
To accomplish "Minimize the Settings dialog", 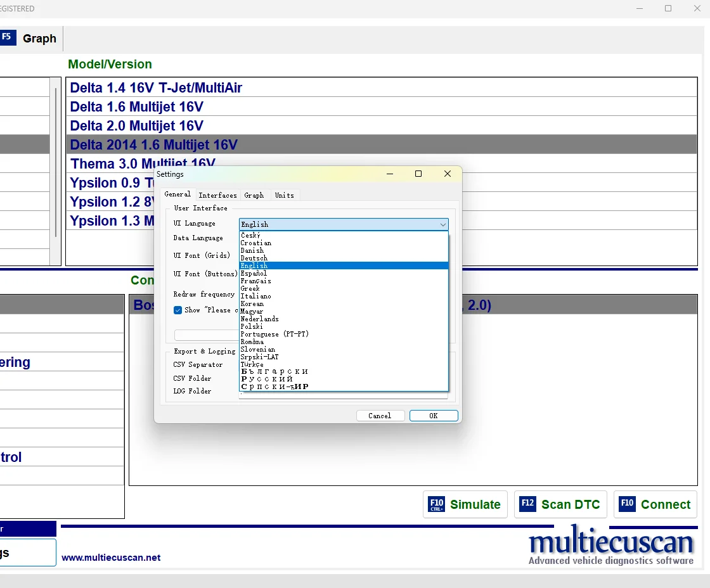I will coord(389,174).
